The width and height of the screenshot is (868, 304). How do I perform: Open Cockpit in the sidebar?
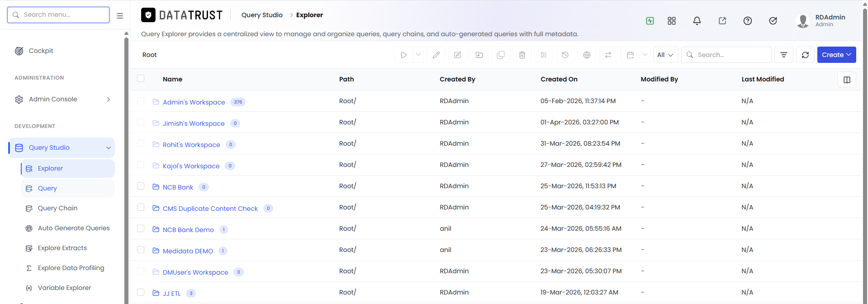coord(41,51)
